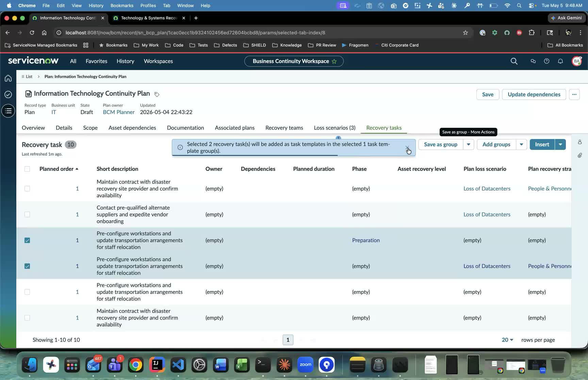Open IT business unit link
The width and height of the screenshot is (588, 380).
[54, 112]
